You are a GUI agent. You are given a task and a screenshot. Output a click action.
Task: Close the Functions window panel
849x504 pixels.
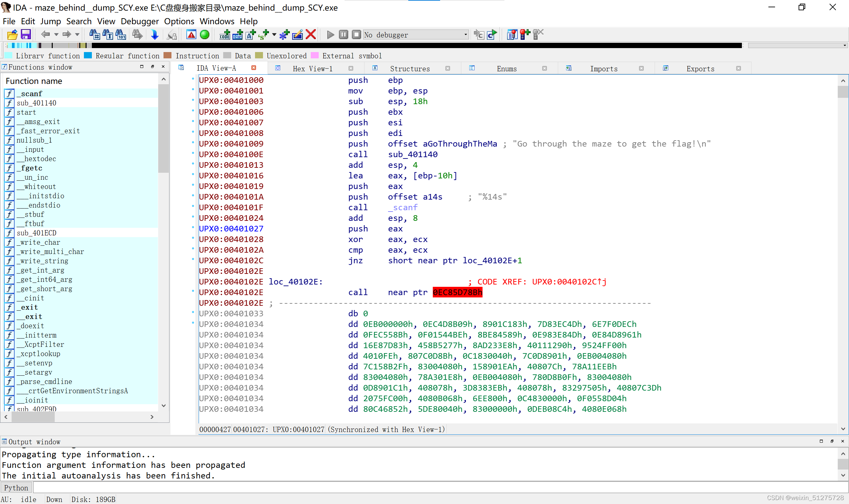pyautogui.click(x=163, y=67)
